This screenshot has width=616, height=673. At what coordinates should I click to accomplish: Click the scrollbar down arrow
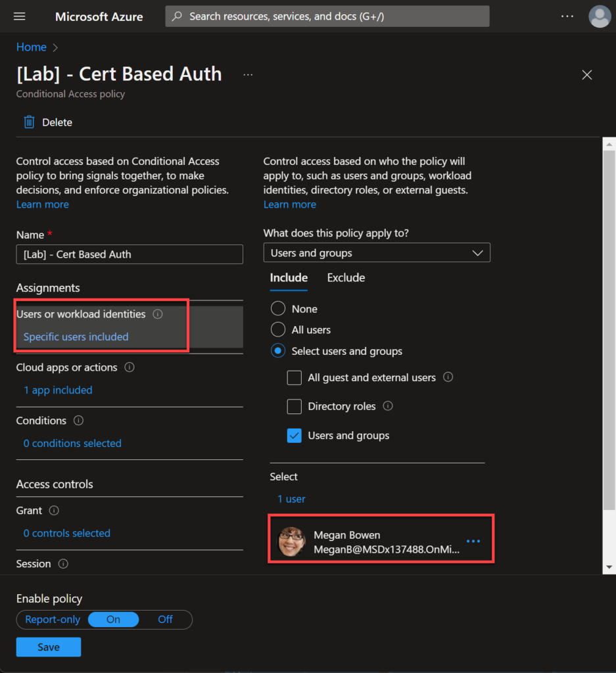coord(609,567)
